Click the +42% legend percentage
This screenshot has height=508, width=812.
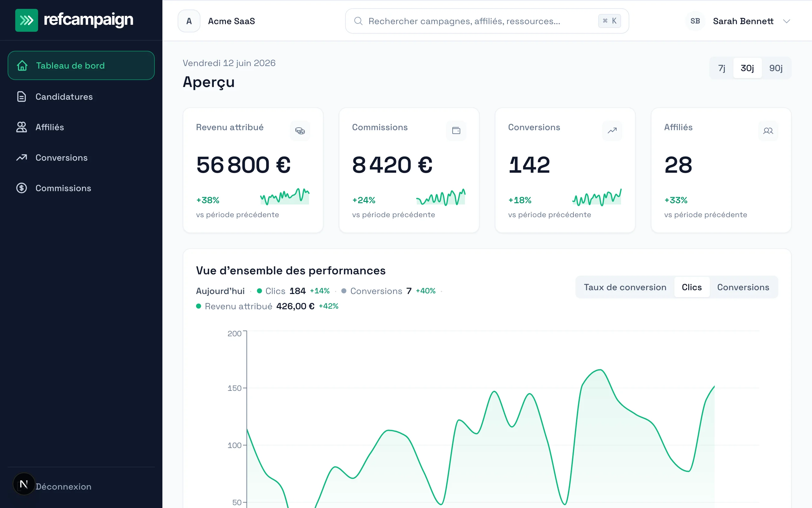pyautogui.click(x=329, y=306)
